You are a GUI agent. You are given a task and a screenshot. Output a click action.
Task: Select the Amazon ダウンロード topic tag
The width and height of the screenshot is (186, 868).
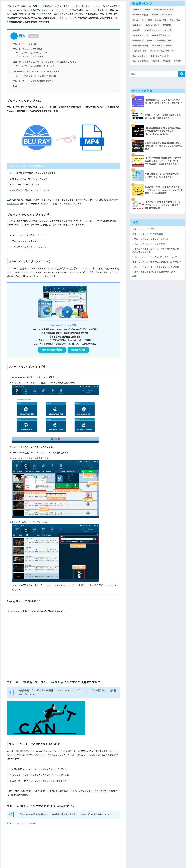pyautogui.click(x=163, y=10)
